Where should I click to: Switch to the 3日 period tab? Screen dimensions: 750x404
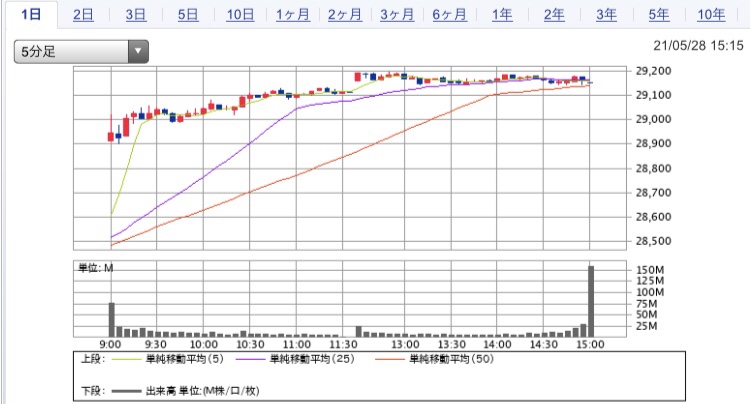pos(136,15)
